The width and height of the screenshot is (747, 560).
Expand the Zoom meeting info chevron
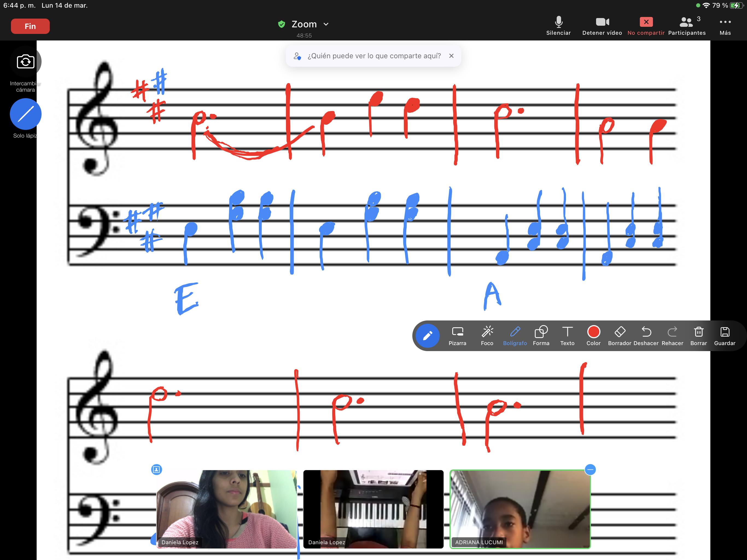(x=326, y=24)
